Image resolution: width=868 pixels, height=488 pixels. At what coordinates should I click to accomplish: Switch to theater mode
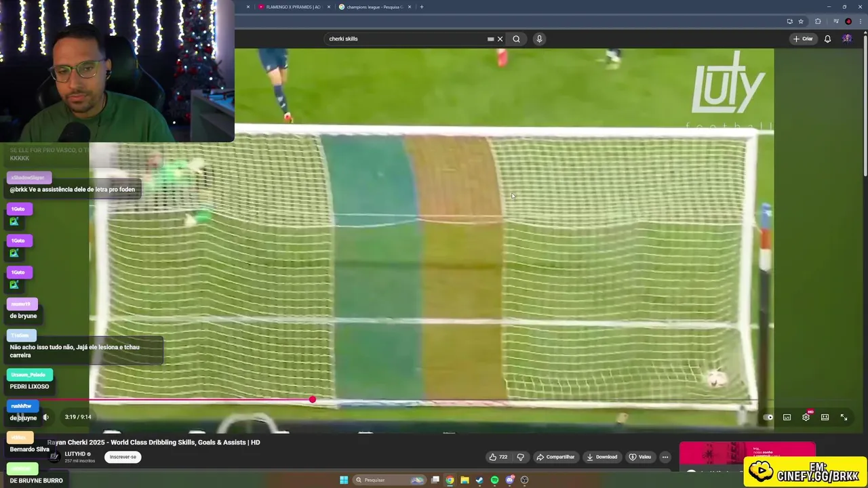click(x=825, y=417)
